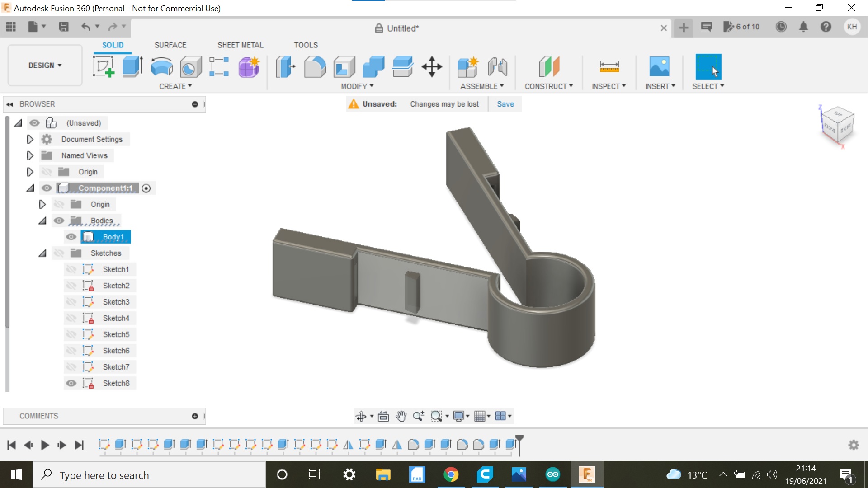
Task: Collapse the Sketches folder
Action: [42, 253]
